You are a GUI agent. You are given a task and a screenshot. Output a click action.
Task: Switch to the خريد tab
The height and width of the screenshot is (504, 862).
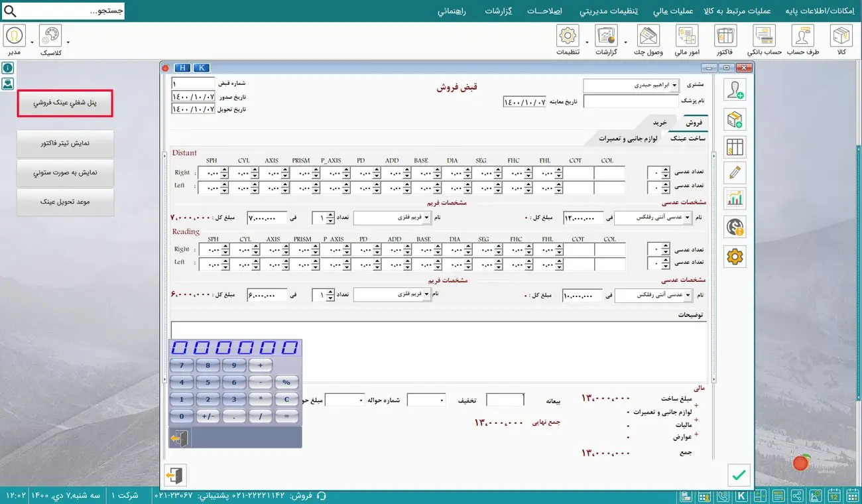pyautogui.click(x=660, y=123)
